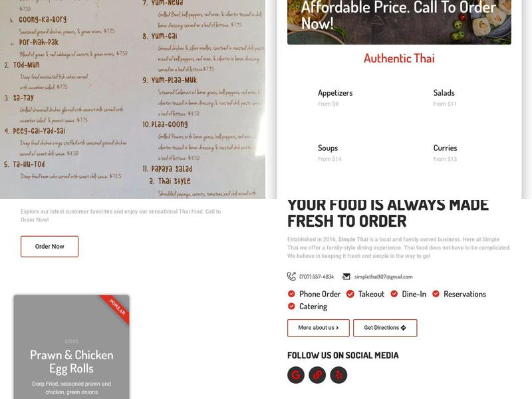Select the Salads menu category
This screenshot has height=399, width=532.
tap(444, 93)
